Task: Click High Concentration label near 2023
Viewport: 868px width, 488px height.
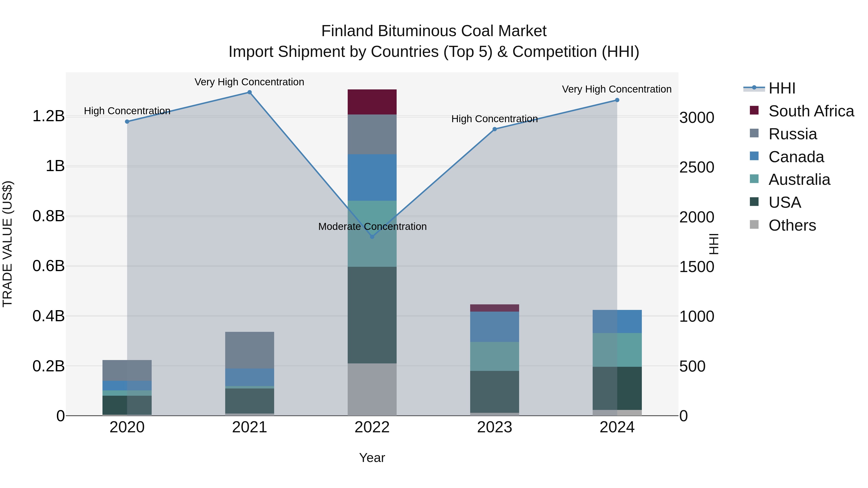Action: point(494,119)
